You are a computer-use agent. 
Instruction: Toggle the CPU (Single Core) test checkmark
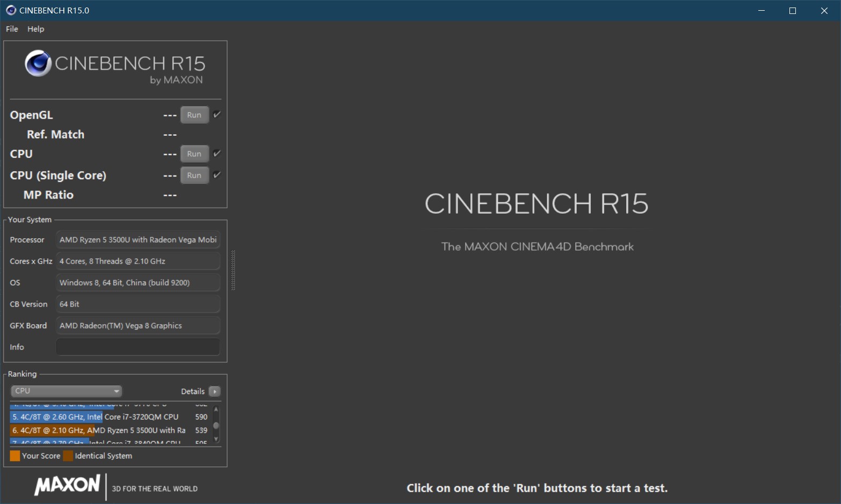point(216,175)
